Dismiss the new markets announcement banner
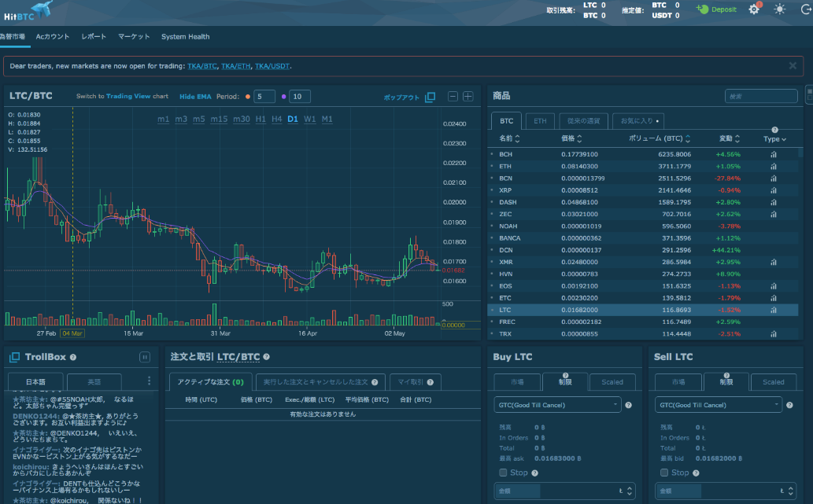 tap(793, 66)
